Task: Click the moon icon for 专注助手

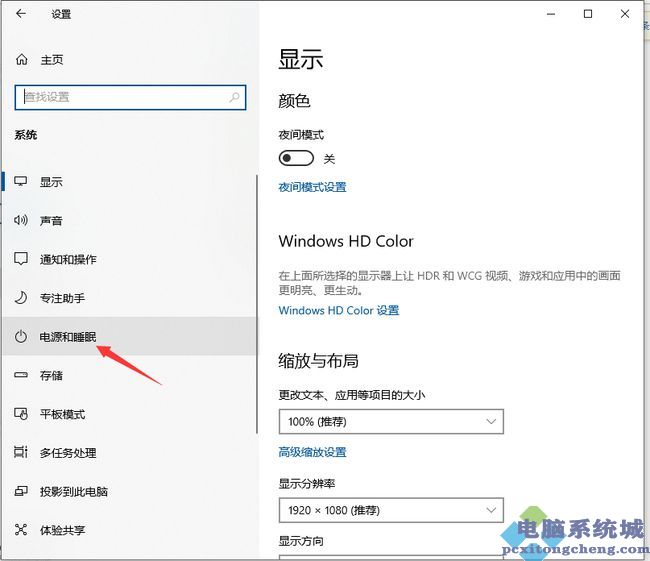Action: click(x=21, y=298)
